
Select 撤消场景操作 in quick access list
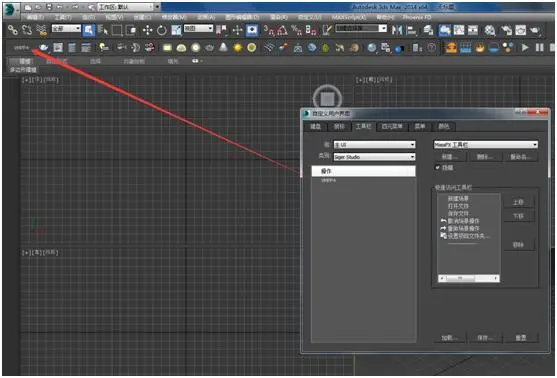pos(463,221)
